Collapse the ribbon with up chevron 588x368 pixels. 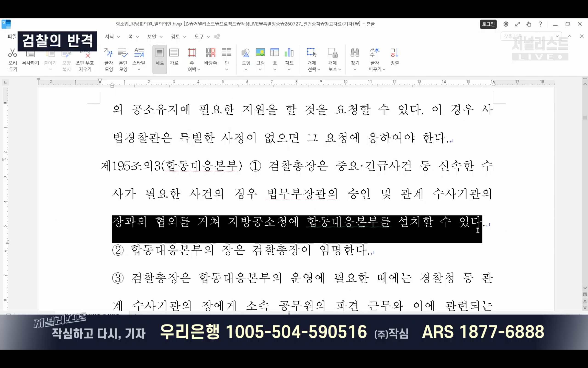570,36
